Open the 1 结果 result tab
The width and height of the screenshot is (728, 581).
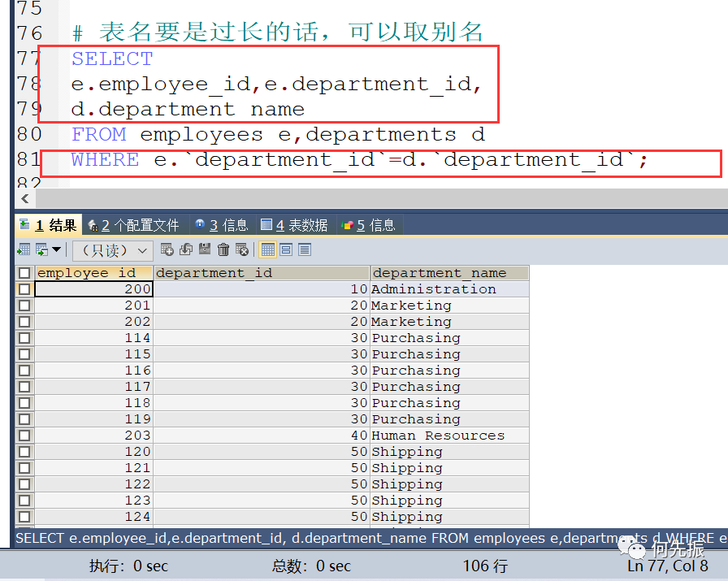[48, 225]
